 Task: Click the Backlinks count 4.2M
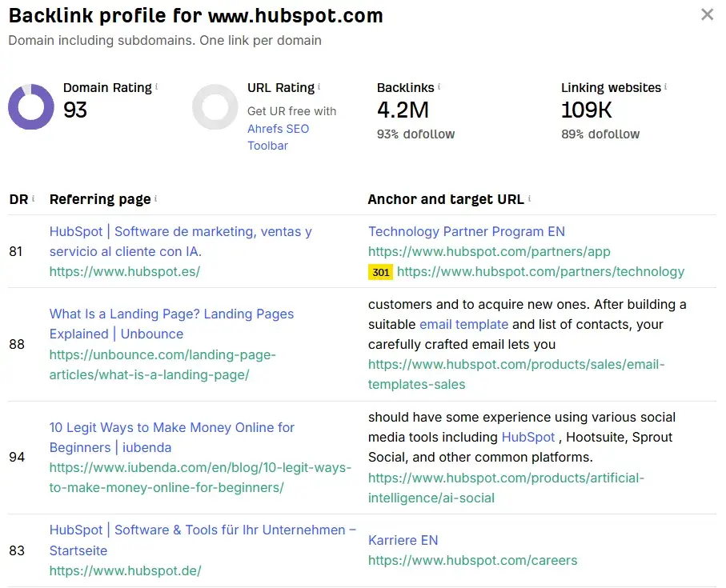[403, 110]
